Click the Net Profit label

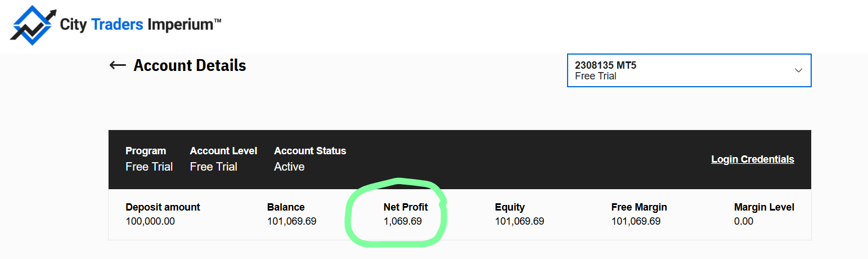(406, 207)
